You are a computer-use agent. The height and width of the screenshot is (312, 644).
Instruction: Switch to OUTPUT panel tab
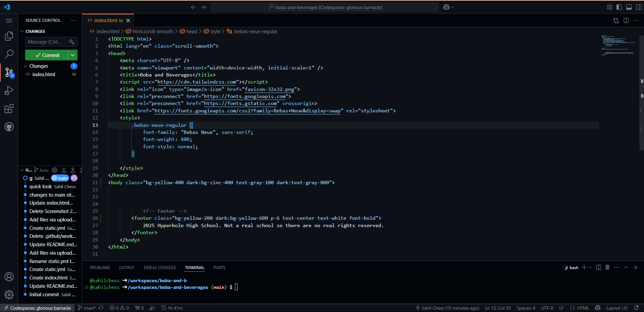point(127,268)
